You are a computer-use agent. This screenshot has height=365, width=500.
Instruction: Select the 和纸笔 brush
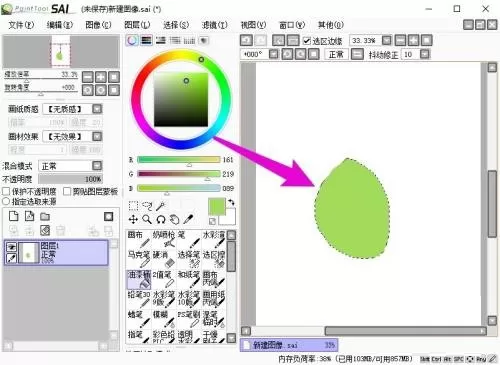(x=189, y=279)
